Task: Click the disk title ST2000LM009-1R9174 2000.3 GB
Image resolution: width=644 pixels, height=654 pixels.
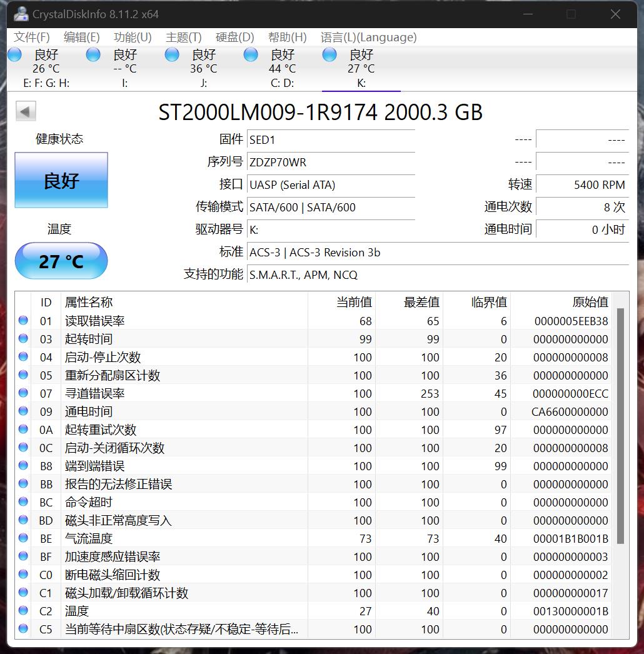Action: [320, 112]
